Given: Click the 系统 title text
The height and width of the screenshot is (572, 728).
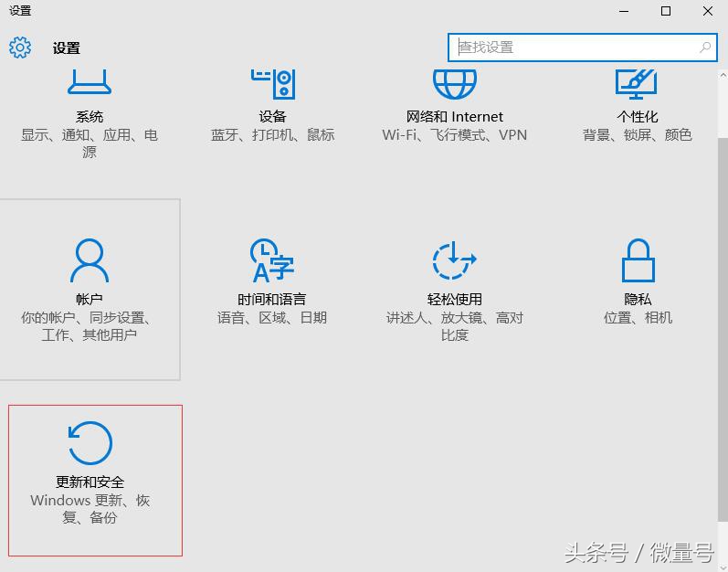Looking at the screenshot, I should pyautogui.click(x=90, y=117).
